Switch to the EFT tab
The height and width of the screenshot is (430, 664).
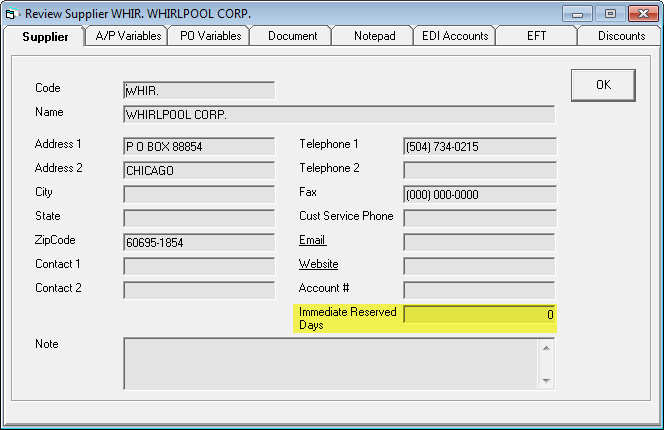[x=537, y=36]
